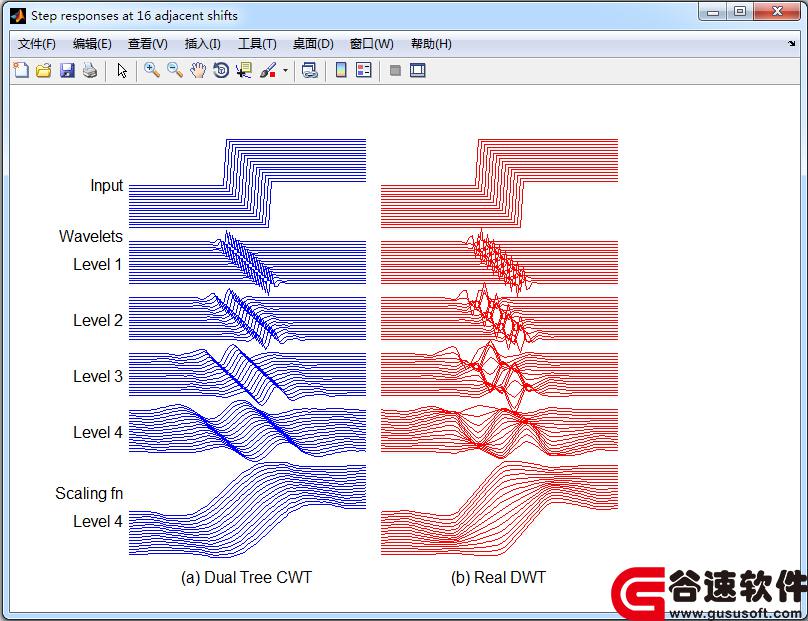
Task: Click the 'Level 3' row label
Action: tap(97, 376)
